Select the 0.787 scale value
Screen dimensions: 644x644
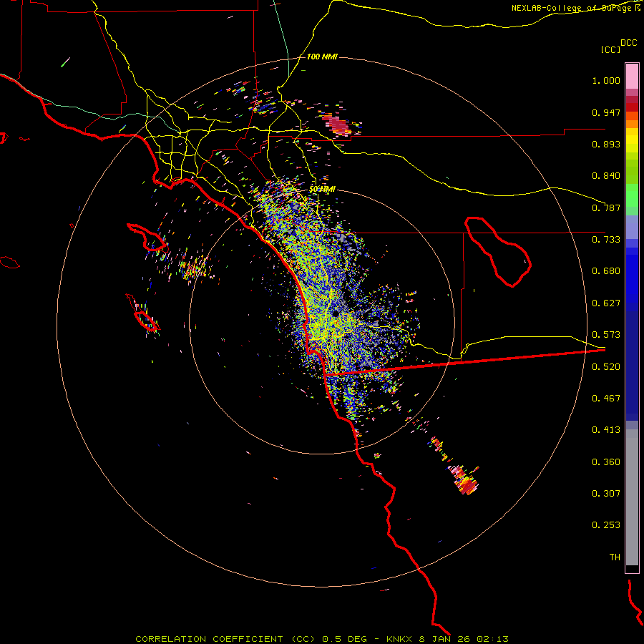[606, 208]
